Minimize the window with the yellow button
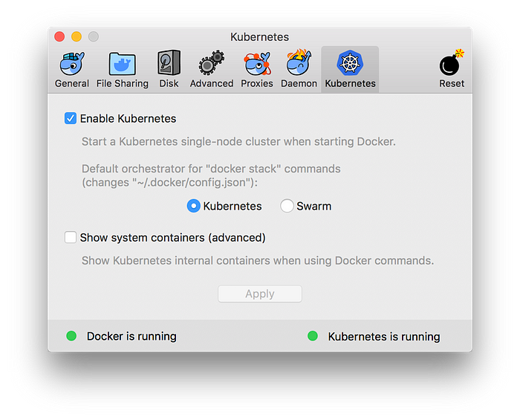This screenshot has height=420, width=520. [x=77, y=36]
